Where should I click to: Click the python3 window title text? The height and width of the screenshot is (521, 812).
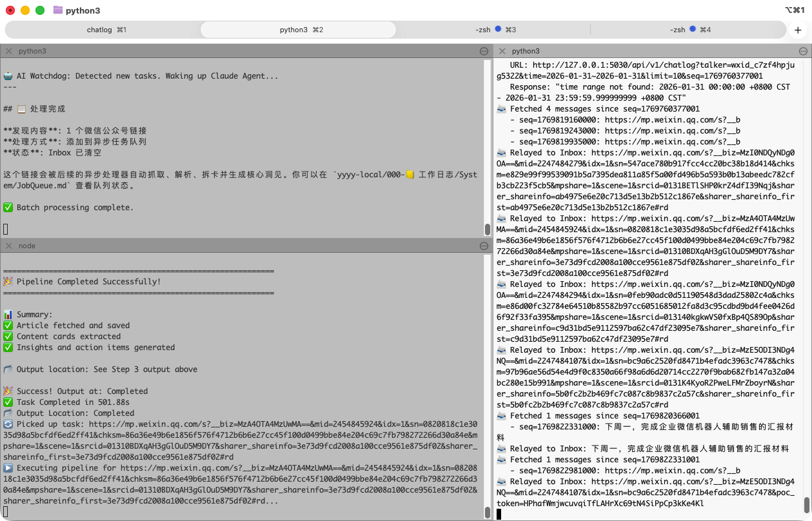click(x=83, y=10)
